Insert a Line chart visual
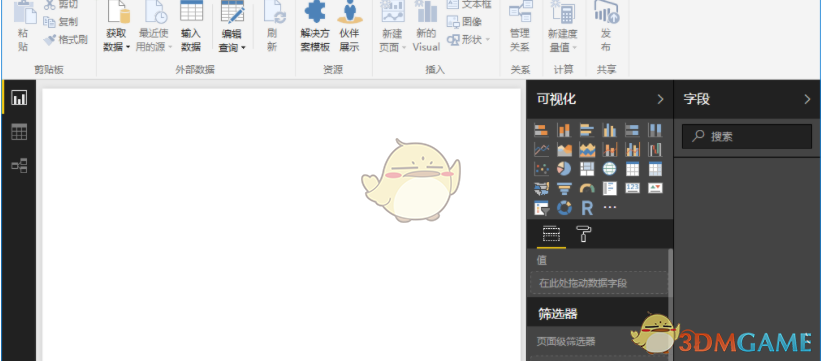The height and width of the screenshot is (361, 823). [x=541, y=150]
